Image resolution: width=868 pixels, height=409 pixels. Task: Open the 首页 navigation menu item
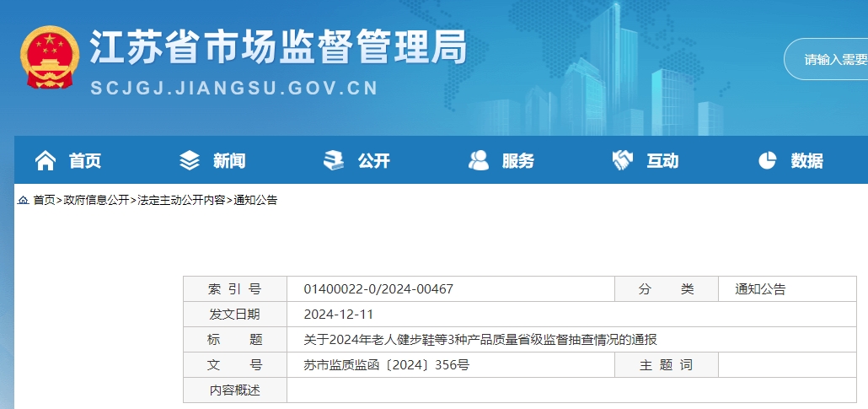(85, 161)
